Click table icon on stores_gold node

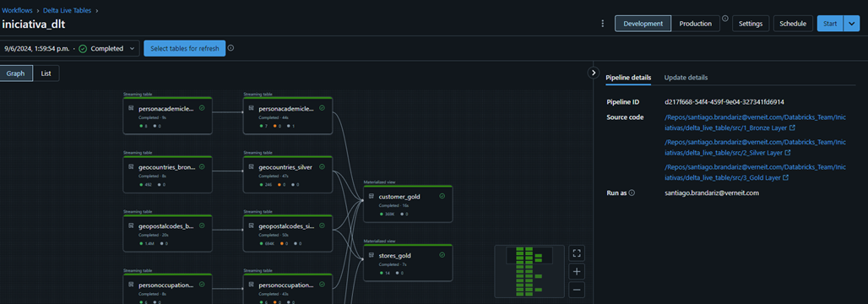[372, 255]
